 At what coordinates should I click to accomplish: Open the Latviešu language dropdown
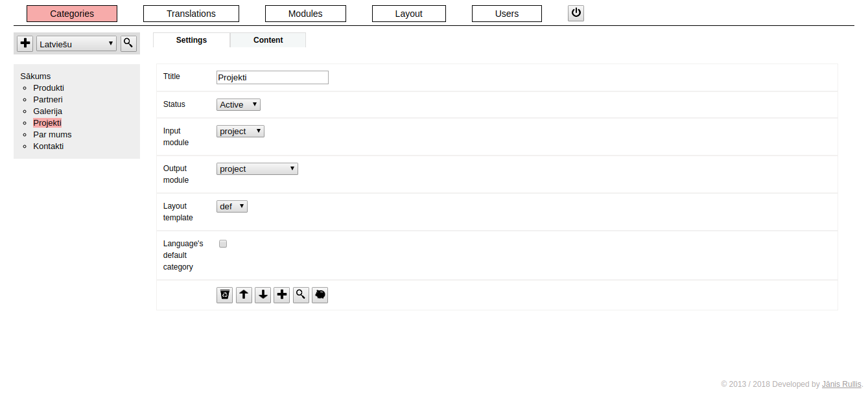[x=76, y=43]
